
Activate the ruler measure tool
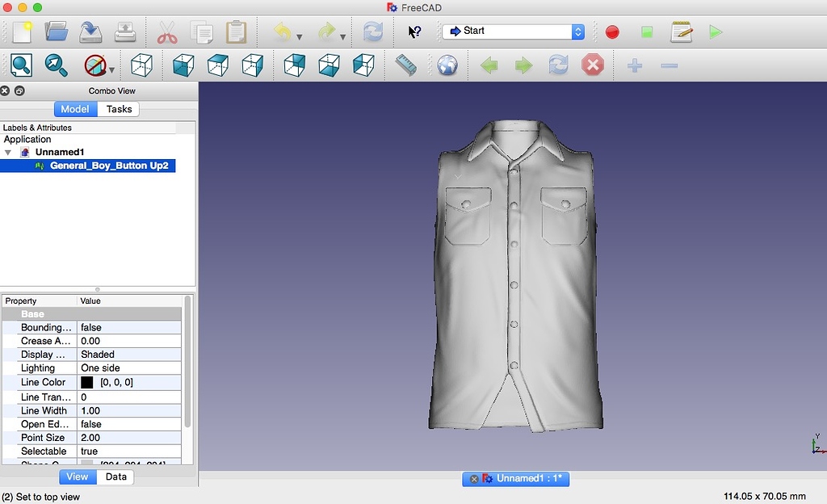405,65
